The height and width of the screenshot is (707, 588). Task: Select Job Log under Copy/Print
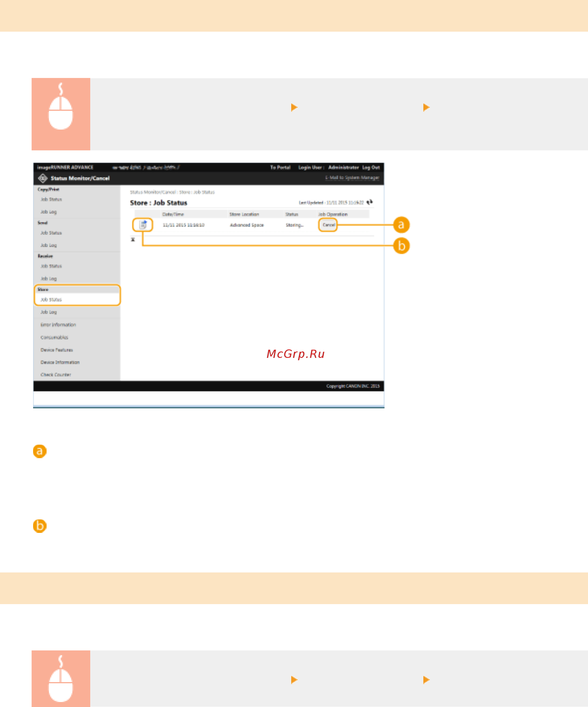coord(49,212)
